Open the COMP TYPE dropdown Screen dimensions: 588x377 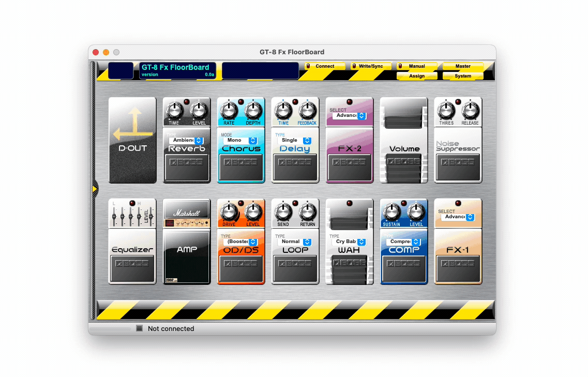pos(403,242)
